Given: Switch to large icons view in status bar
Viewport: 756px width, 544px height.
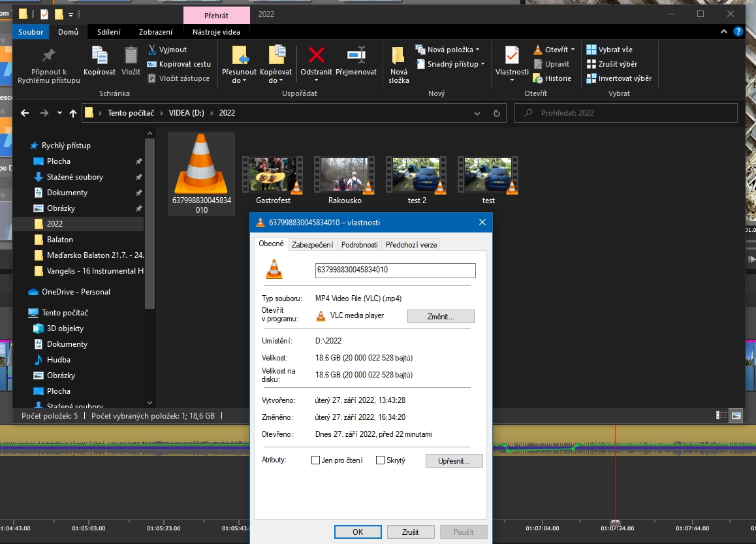Looking at the screenshot, I should pos(736,415).
